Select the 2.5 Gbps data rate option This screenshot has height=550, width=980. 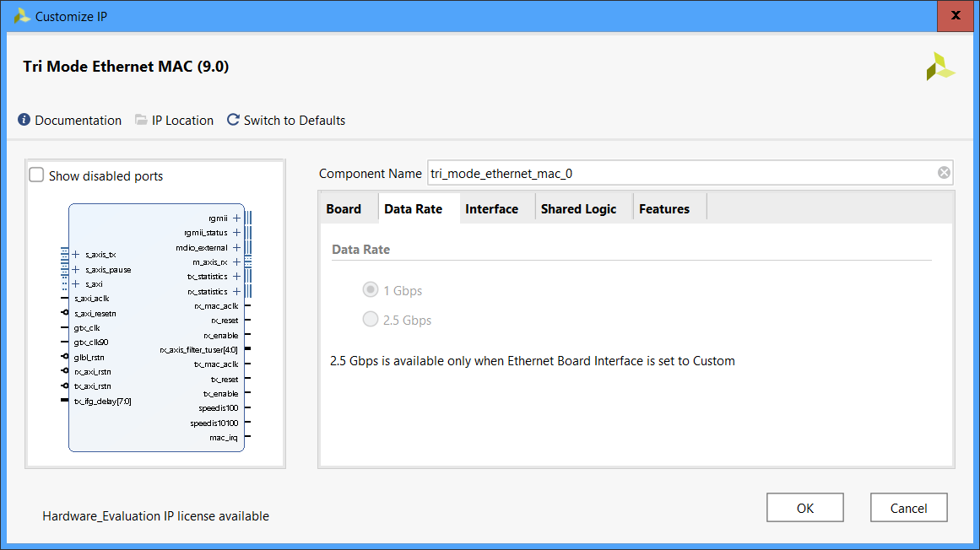tap(370, 320)
